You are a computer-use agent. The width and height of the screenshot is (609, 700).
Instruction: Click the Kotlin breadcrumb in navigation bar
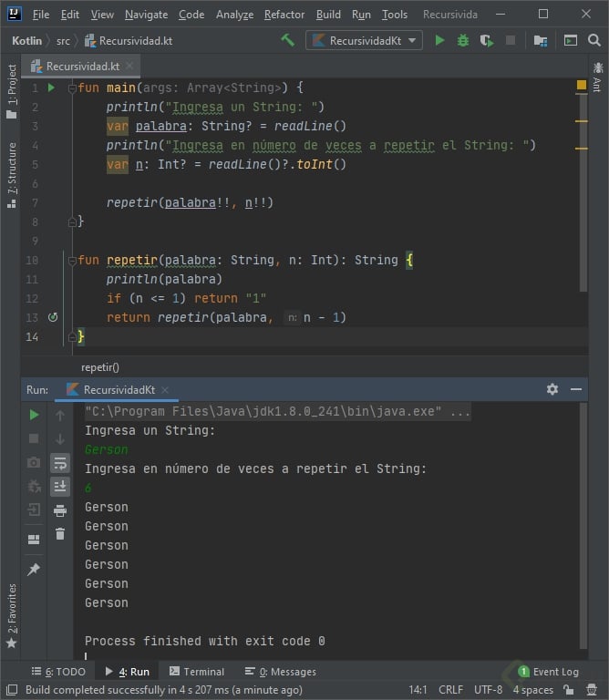[x=26, y=41]
